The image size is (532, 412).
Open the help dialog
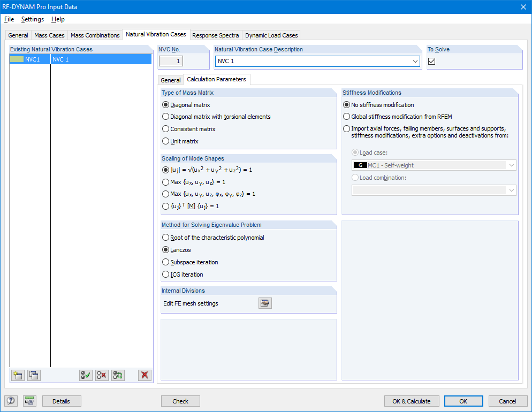[x=11, y=401]
